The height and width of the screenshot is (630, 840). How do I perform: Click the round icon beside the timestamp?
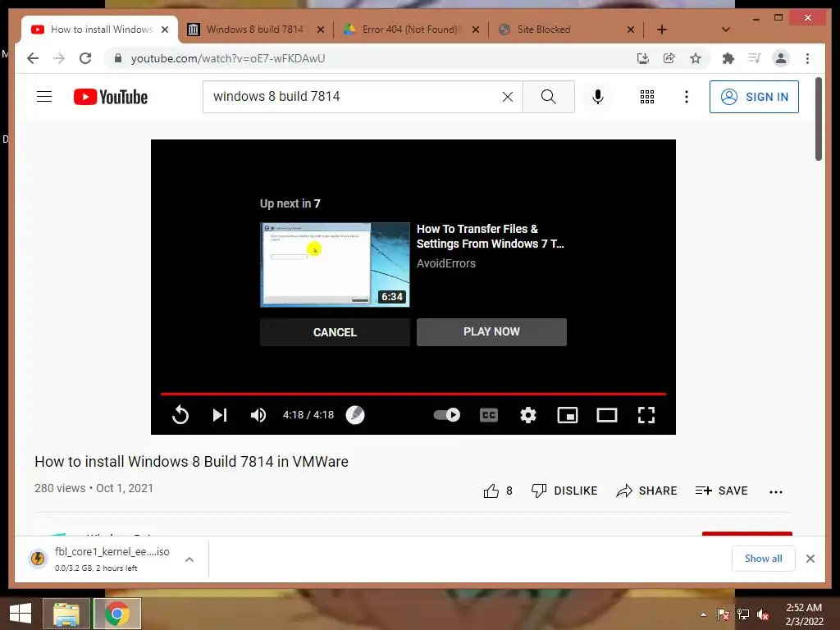pyautogui.click(x=354, y=414)
